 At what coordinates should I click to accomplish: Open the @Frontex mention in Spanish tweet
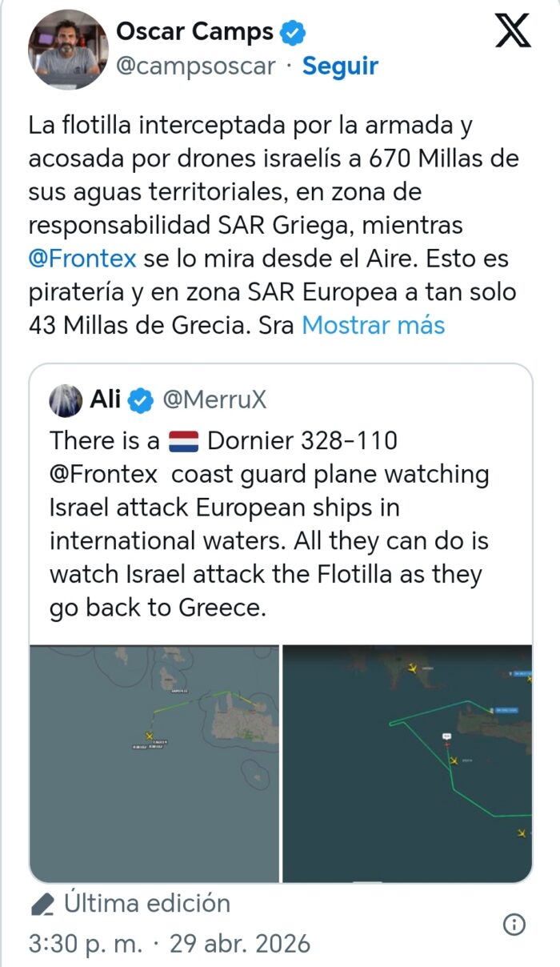(83, 259)
